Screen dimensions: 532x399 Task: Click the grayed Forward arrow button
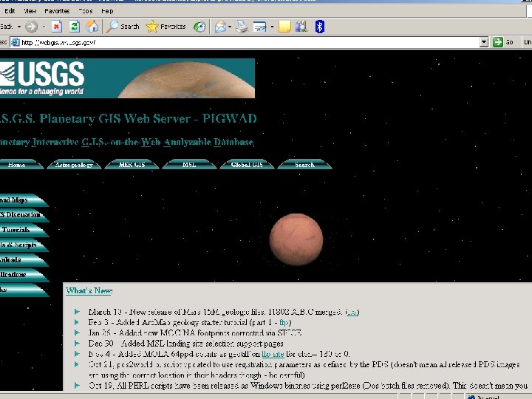[32, 27]
